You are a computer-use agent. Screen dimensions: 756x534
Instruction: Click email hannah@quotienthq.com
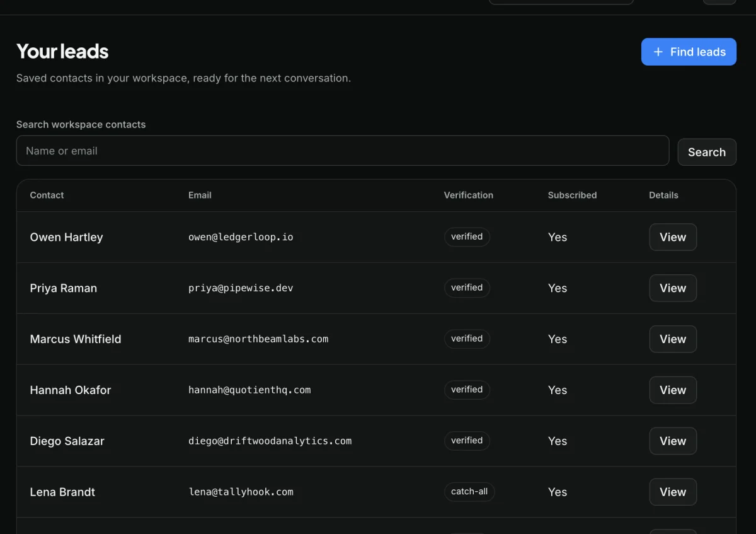tap(249, 390)
